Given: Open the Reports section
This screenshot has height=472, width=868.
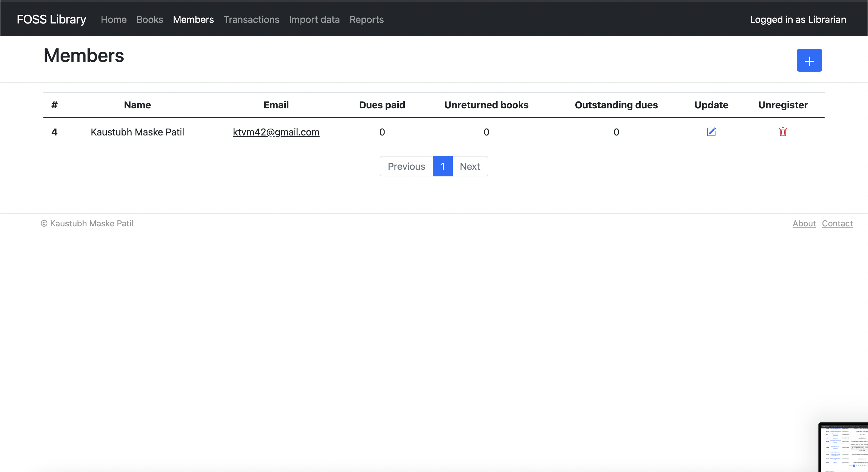Looking at the screenshot, I should (x=366, y=20).
